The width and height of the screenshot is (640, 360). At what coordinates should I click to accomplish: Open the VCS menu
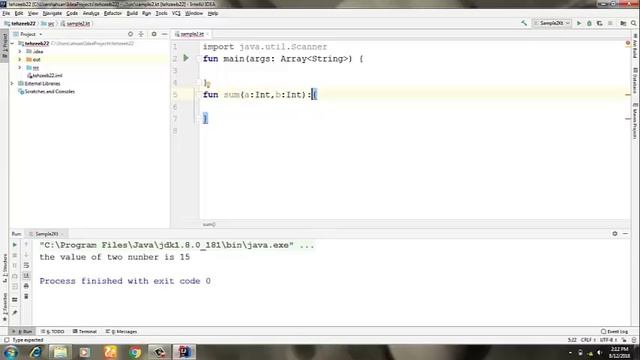point(176,13)
